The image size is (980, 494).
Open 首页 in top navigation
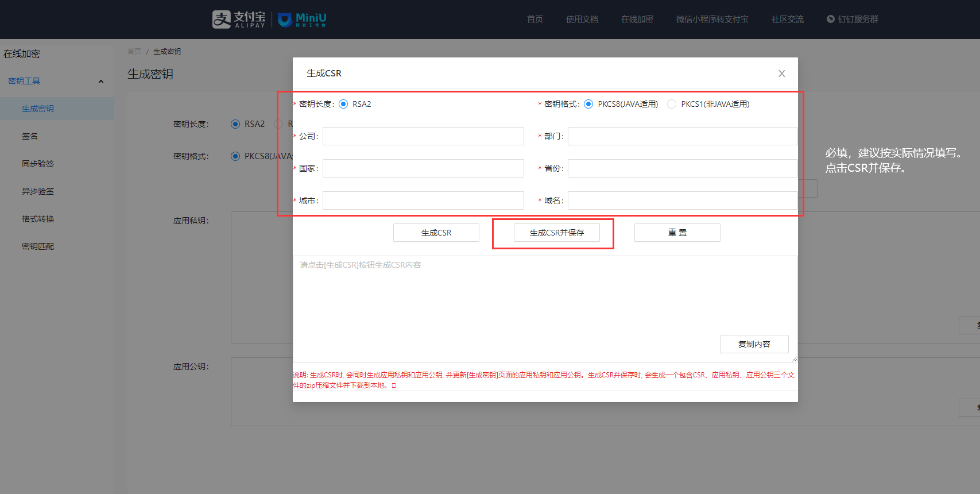[x=535, y=20]
